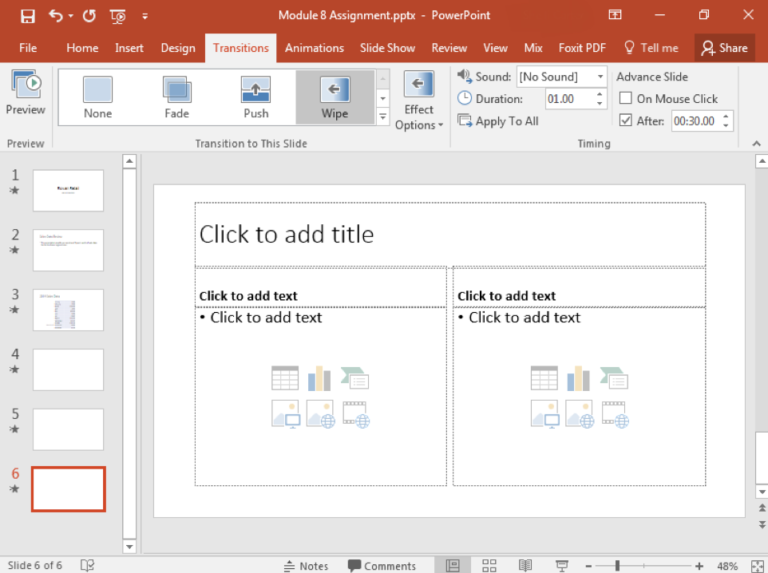The width and height of the screenshot is (768, 573).
Task: Select the Fade transition effect
Action: (x=177, y=97)
